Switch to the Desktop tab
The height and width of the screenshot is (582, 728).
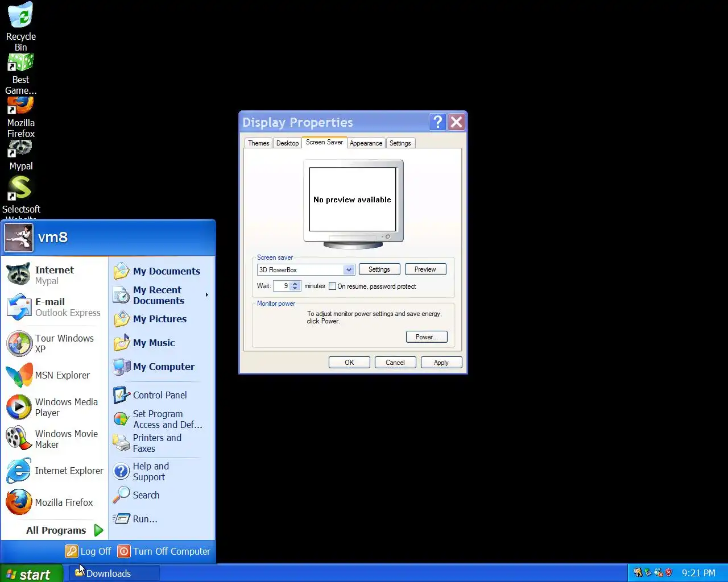[287, 143]
